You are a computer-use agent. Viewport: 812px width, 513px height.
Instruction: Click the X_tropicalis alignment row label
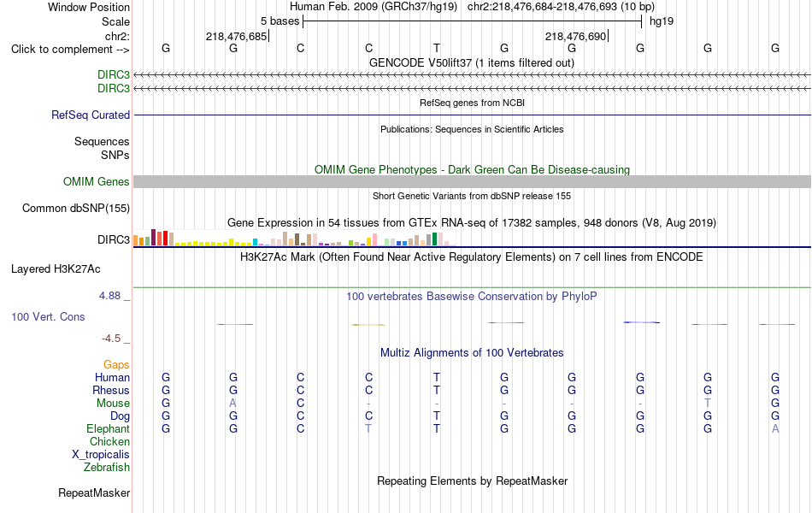click(101, 455)
